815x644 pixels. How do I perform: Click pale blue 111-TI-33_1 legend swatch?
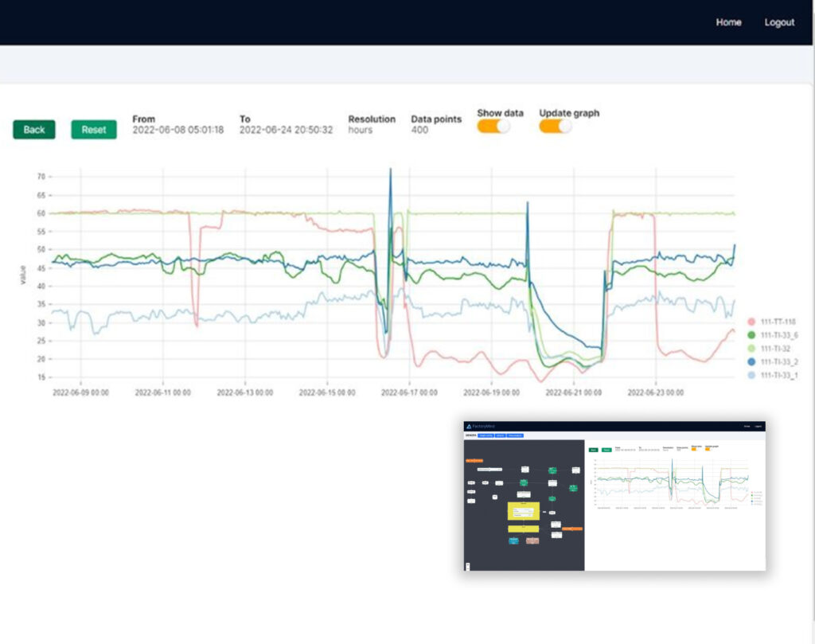(x=751, y=375)
